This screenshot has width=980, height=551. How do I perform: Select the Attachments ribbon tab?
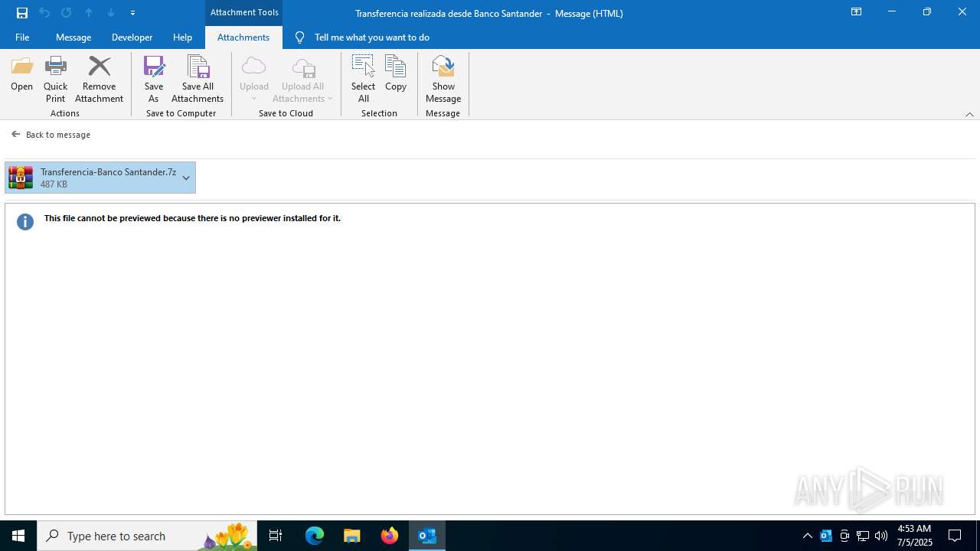click(x=243, y=37)
